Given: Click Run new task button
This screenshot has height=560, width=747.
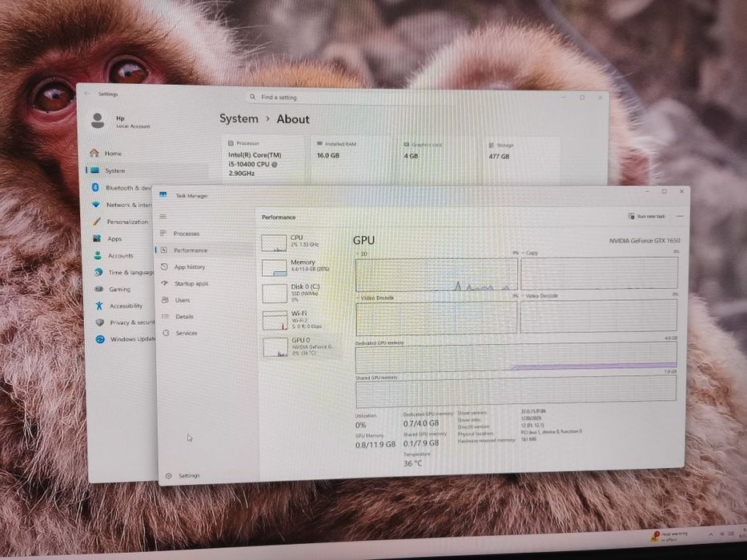Looking at the screenshot, I should pos(646,216).
